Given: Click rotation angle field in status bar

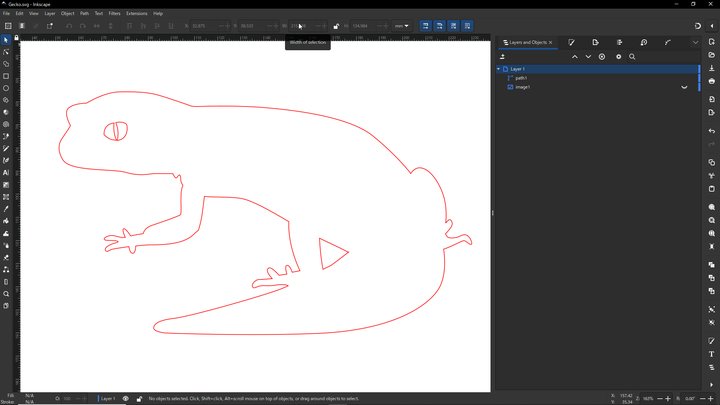Looking at the screenshot, I should (x=690, y=399).
